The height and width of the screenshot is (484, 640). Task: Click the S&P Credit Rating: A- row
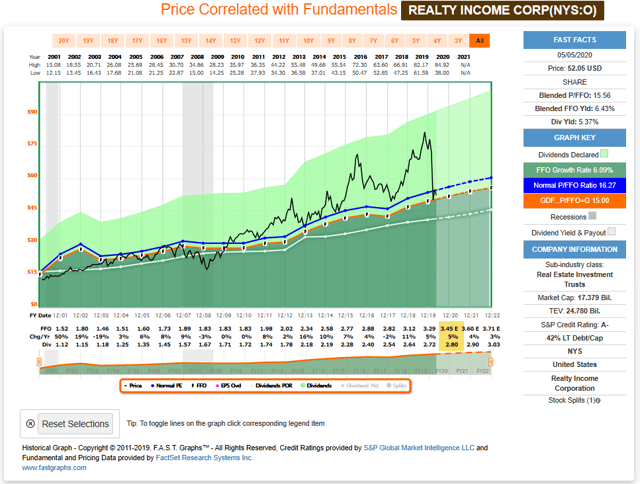[574, 325]
